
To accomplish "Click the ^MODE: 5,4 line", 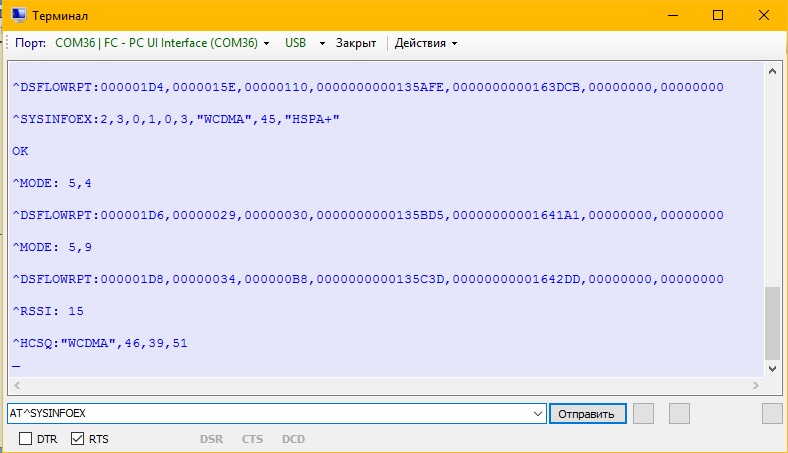I will pos(52,183).
